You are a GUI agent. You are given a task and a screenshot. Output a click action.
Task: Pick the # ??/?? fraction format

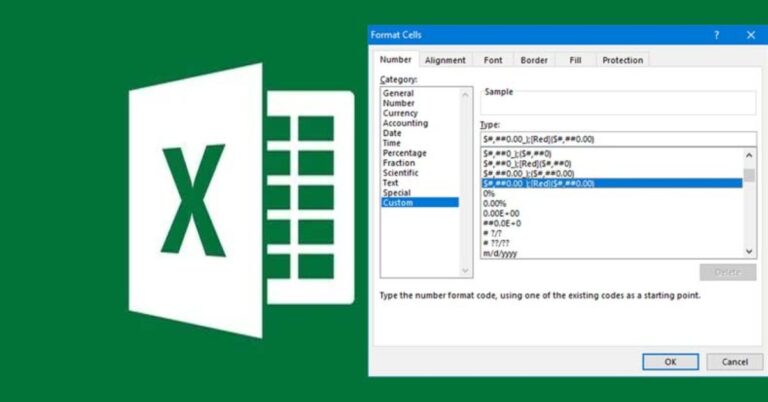pos(612,243)
